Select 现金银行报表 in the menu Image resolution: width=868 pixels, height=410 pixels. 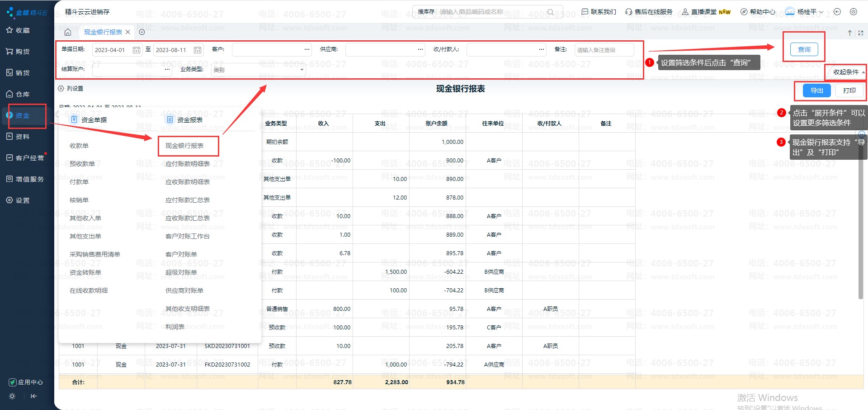pyautogui.click(x=184, y=146)
